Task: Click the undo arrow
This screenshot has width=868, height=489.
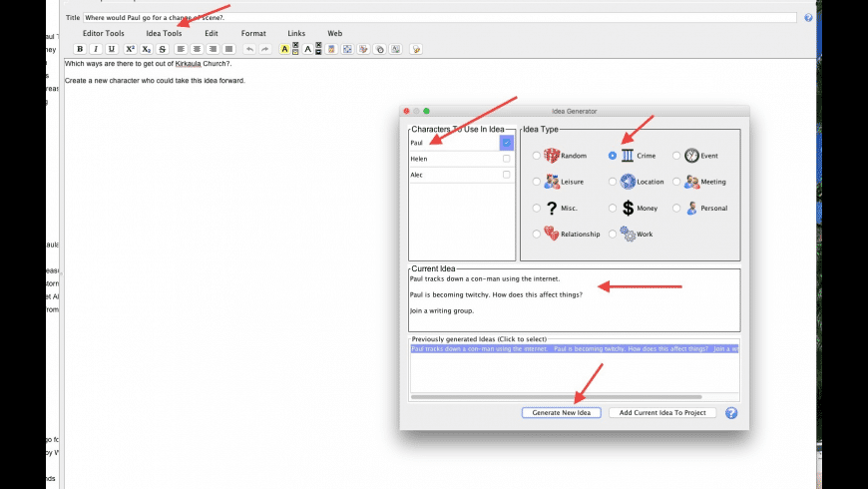Action: 249,49
